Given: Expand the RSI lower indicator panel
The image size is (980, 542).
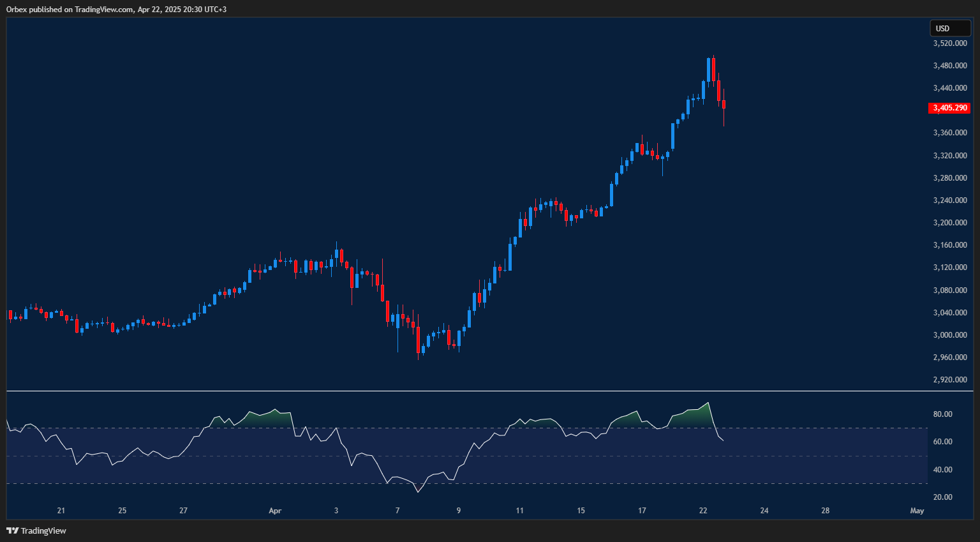Looking at the screenshot, I should coord(447,447).
